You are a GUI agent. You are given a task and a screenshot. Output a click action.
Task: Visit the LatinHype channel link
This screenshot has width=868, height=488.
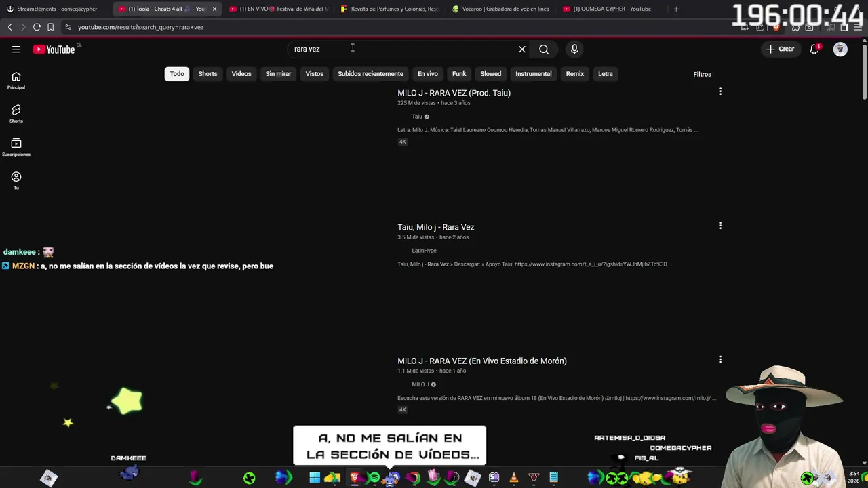[424, 251]
